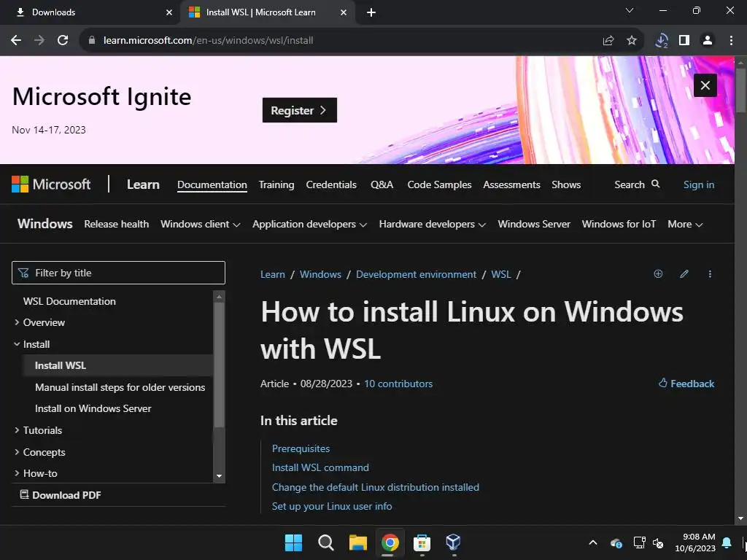Image resolution: width=747 pixels, height=560 pixels.
Task: Open File Explorer from taskbar
Action: click(357, 542)
